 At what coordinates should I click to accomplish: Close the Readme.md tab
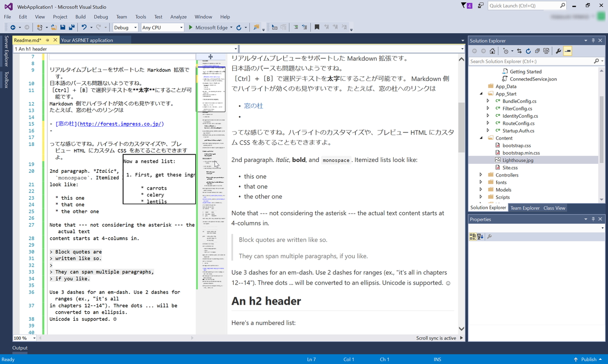pyautogui.click(x=55, y=40)
